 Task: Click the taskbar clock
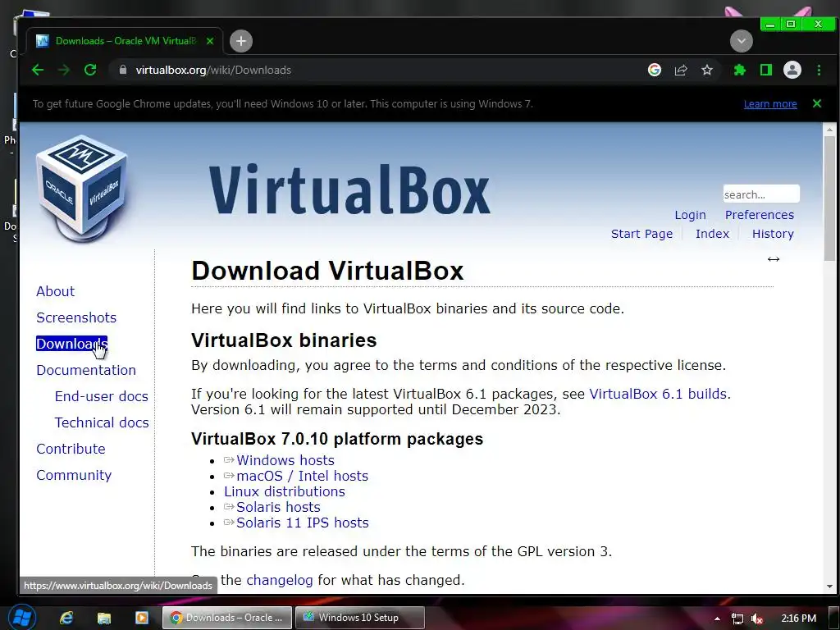799,619
